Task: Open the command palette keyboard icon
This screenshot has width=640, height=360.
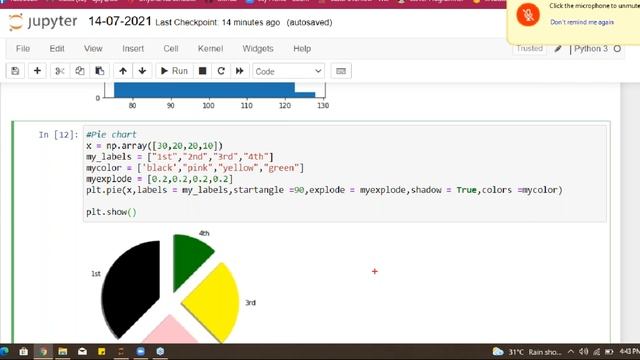Action: (x=341, y=71)
